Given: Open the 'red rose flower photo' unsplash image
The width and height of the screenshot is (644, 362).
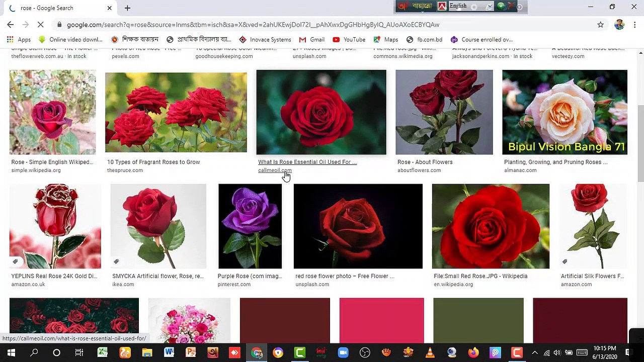Looking at the screenshot, I should tap(358, 226).
